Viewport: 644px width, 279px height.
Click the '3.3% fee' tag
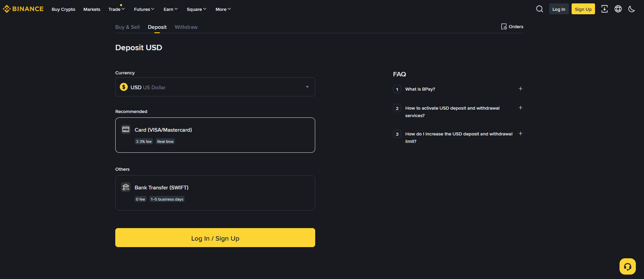tap(144, 142)
